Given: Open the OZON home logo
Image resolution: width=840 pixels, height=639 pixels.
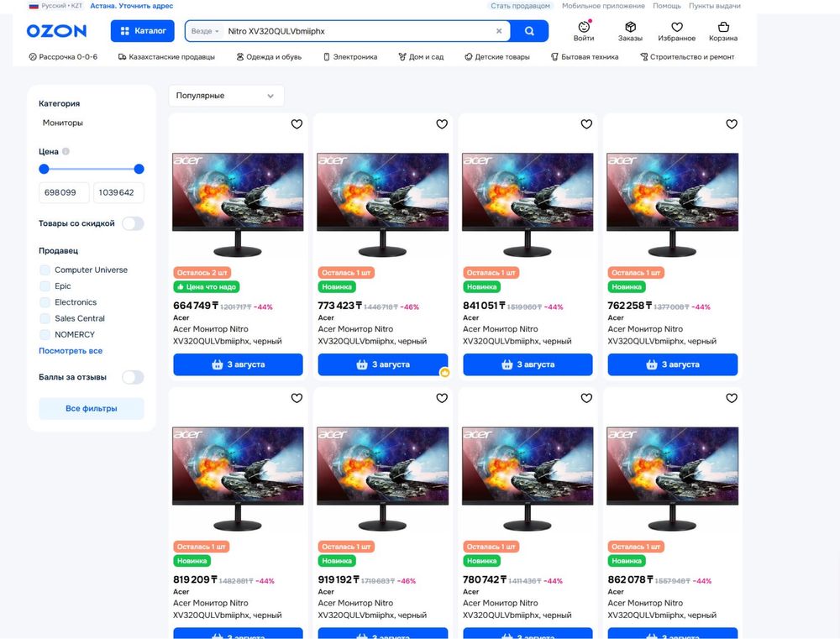Looking at the screenshot, I should (x=56, y=31).
